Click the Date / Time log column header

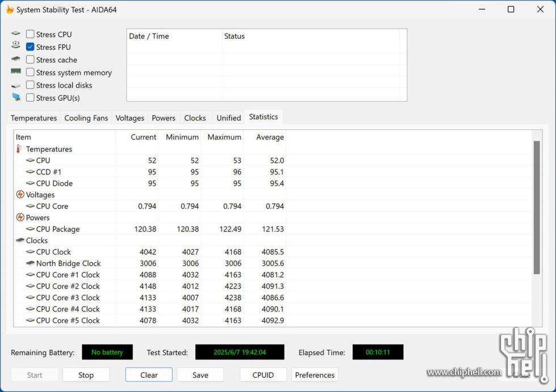click(x=175, y=36)
